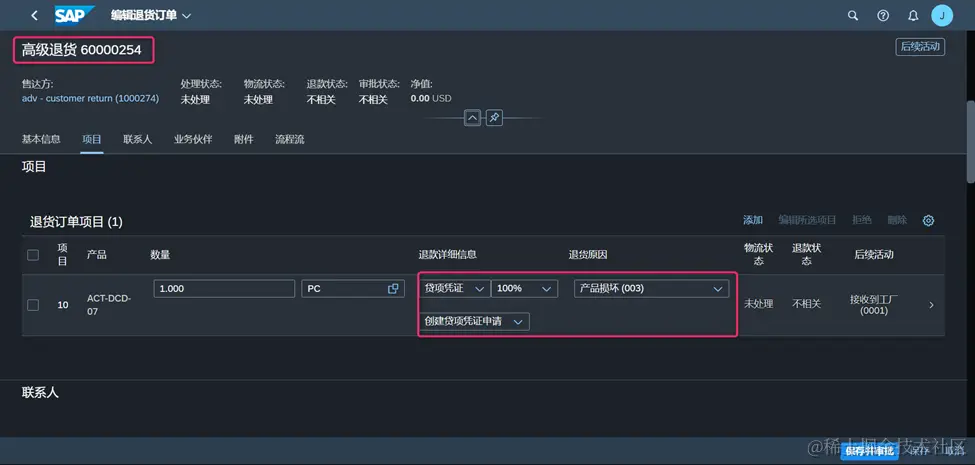Viewport: 975px width, 465px height.
Task: Collapse the header with the up-arrow button
Action: tap(473, 117)
